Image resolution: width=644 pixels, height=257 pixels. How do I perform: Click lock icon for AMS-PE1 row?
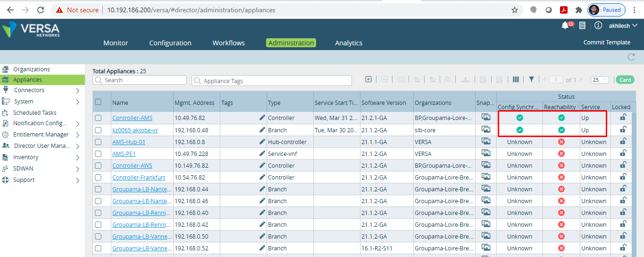click(623, 153)
